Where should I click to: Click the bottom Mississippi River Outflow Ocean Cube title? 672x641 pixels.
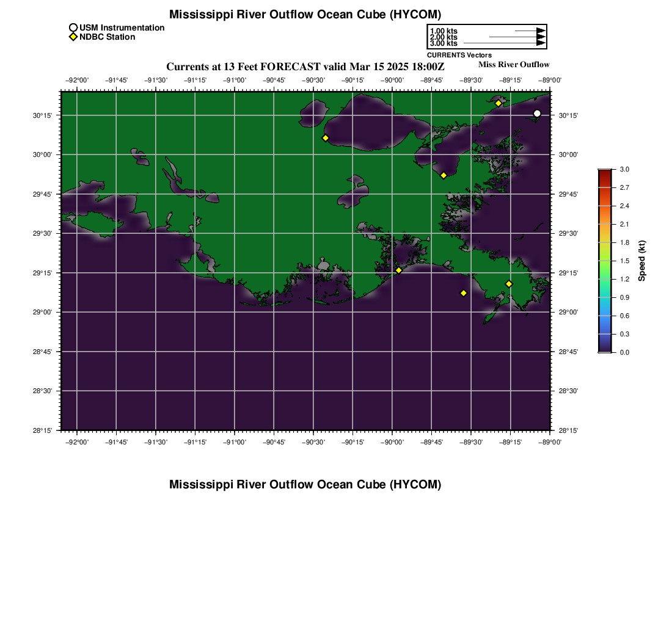[x=305, y=484]
